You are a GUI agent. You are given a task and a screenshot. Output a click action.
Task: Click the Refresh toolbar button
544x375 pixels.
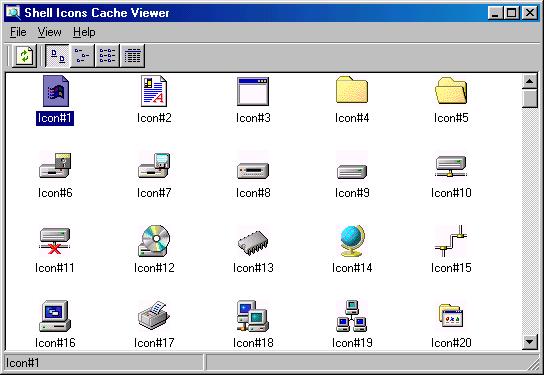(x=24, y=56)
